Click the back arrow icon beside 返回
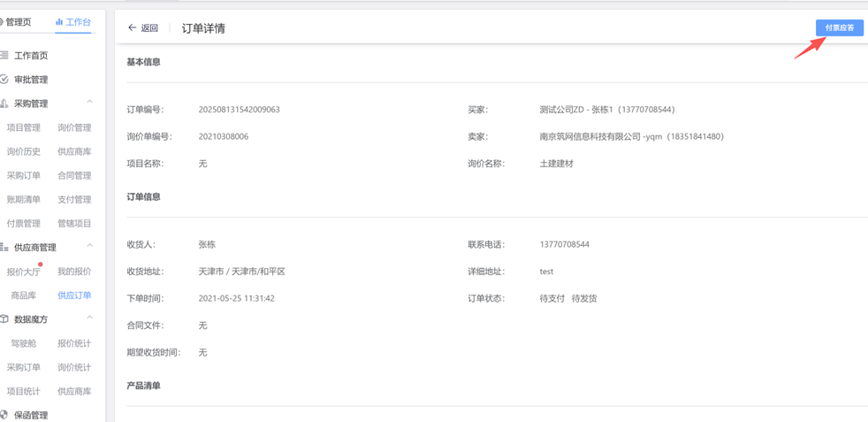Screen dimensions: 868x422 pos(133,28)
